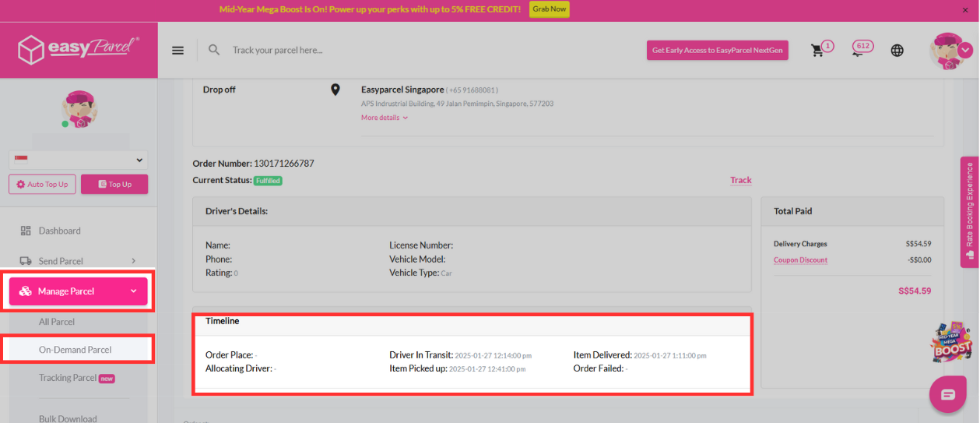Click the Driver In Transit timestamp

click(x=494, y=355)
